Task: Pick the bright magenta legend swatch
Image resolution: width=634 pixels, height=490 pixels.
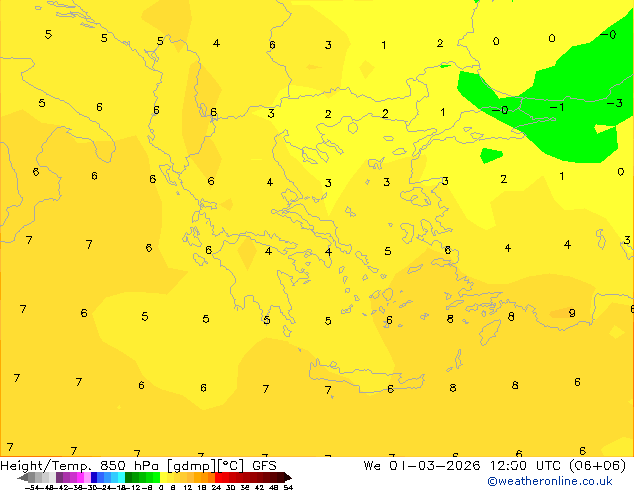Action: tap(80, 477)
